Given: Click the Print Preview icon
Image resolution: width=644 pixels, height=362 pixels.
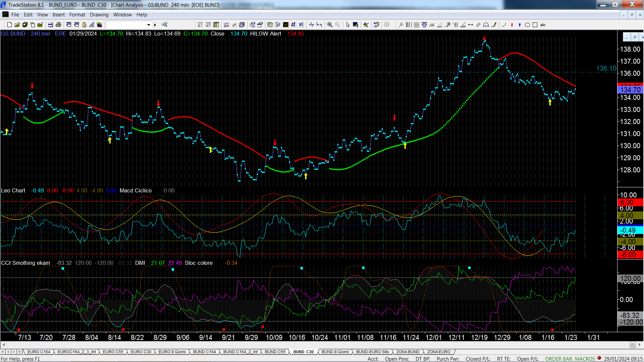Looking at the screenshot, I should point(51,25).
